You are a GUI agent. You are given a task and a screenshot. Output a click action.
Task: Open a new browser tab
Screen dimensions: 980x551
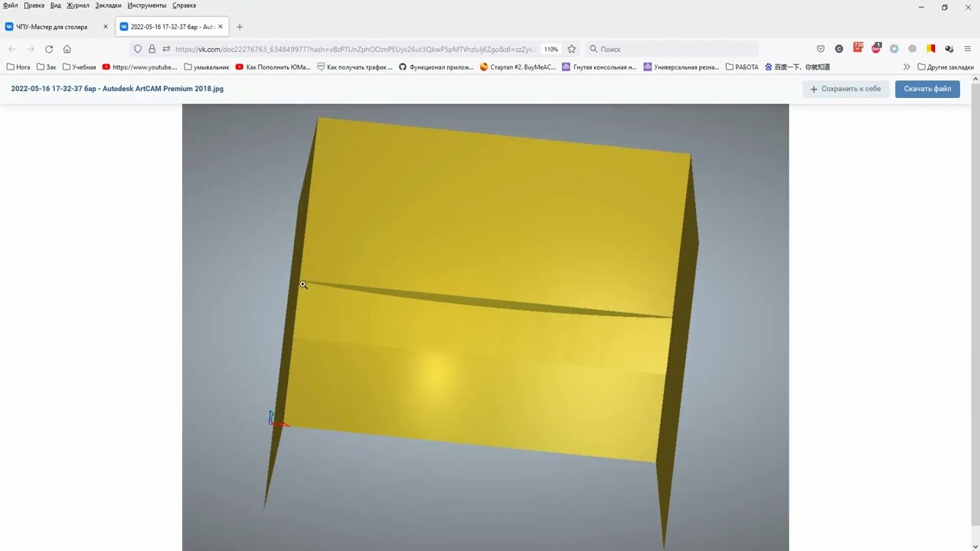click(240, 27)
